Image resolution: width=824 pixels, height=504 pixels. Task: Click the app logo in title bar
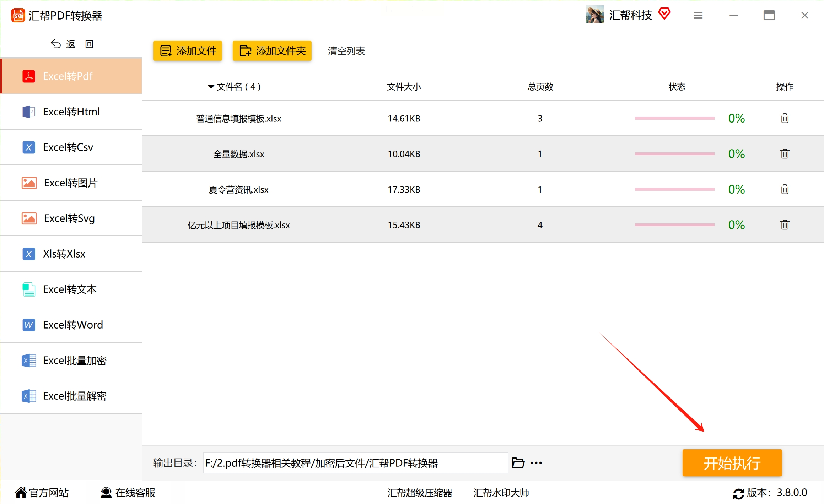[18, 15]
